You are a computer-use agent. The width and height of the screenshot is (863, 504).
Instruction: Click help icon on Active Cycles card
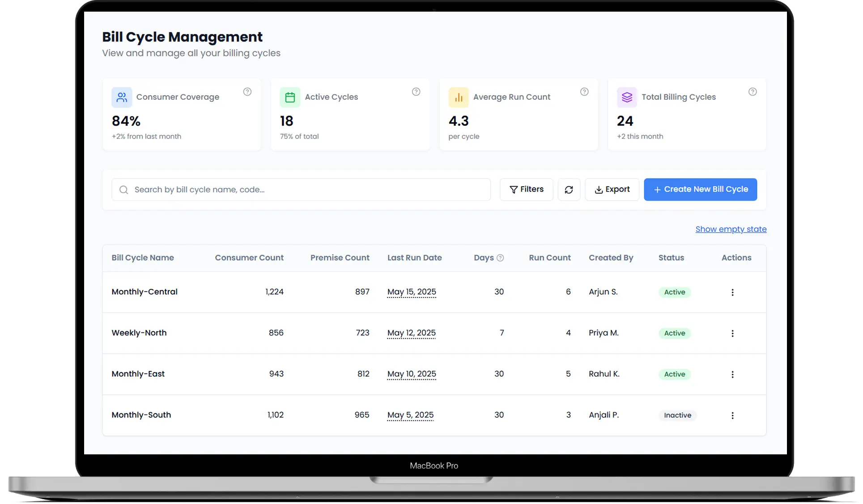pos(416,92)
